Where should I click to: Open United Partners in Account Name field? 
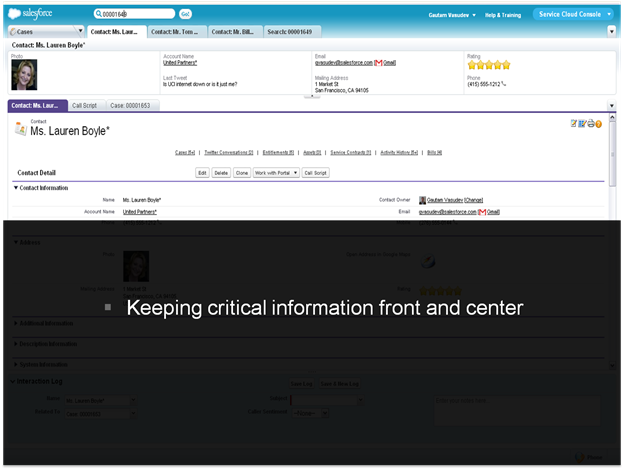pyautogui.click(x=140, y=212)
